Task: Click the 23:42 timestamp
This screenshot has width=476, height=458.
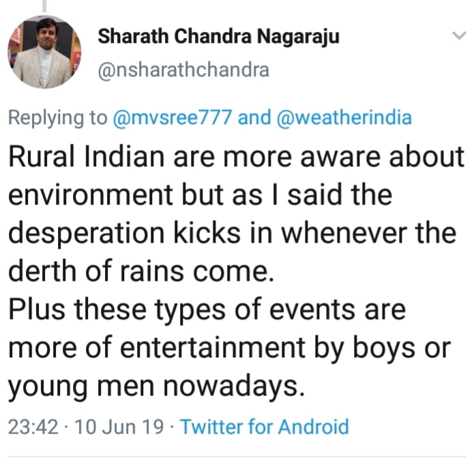Action: tap(32, 427)
